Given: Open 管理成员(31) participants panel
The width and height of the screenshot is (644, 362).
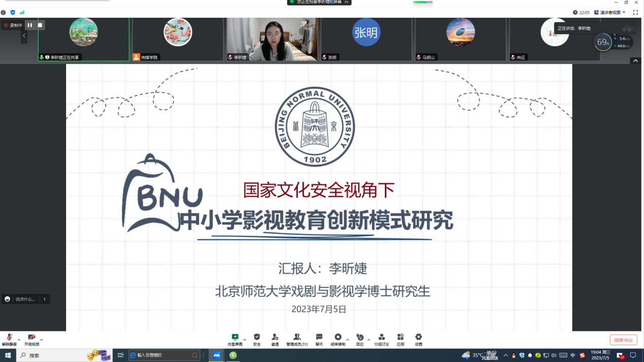Looking at the screenshot, I should click(297, 339).
